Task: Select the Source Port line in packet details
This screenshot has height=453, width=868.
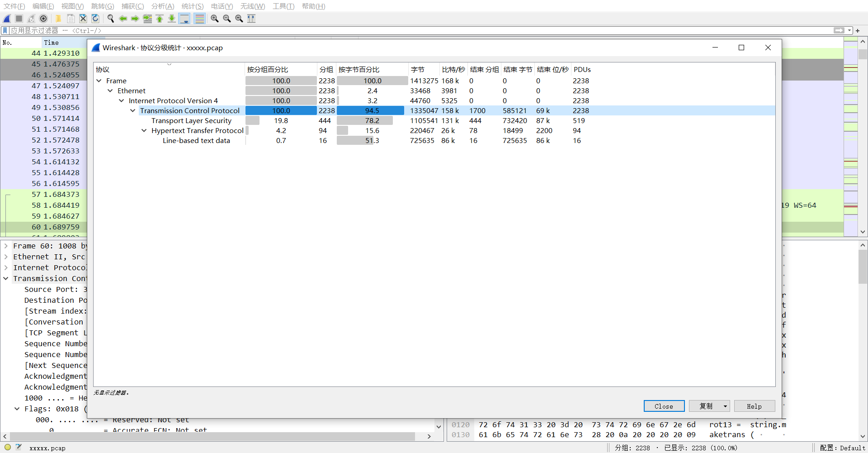Action: [56, 289]
